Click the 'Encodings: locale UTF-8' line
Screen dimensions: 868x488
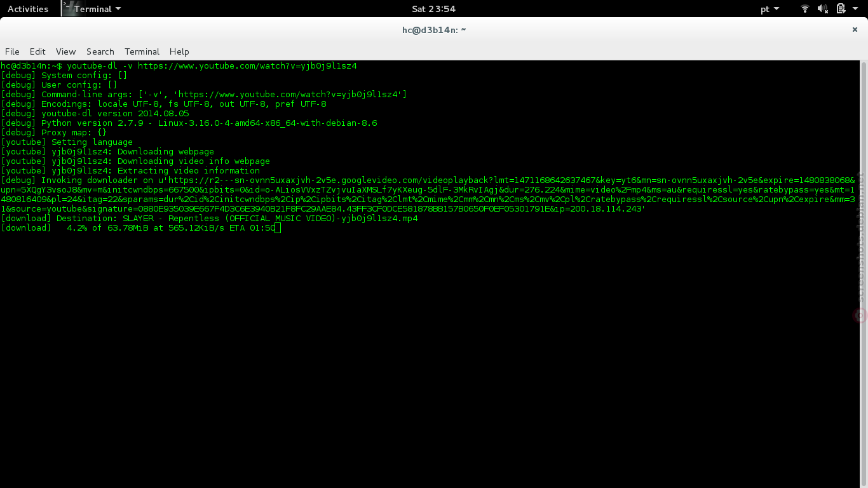point(164,104)
